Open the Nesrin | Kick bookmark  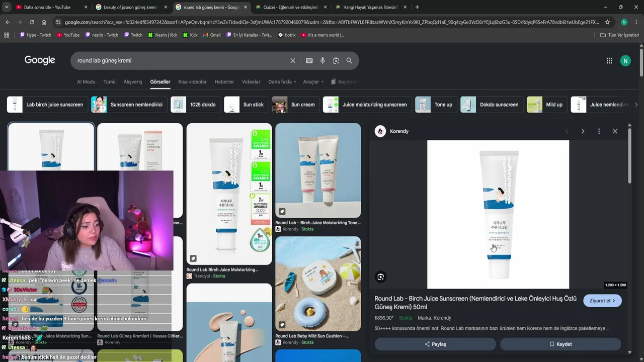pyautogui.click(x=163, y=35)
